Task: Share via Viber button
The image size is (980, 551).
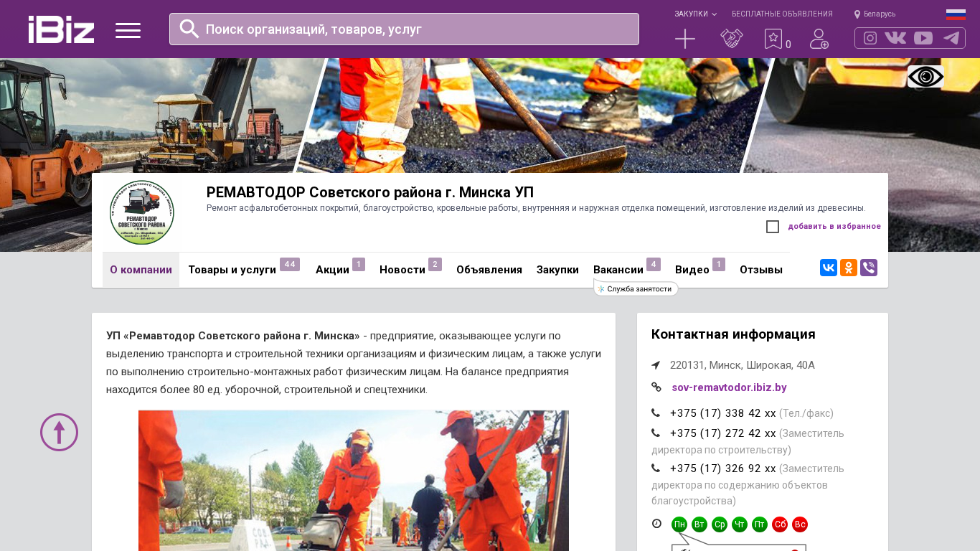Action: [869, 268]
